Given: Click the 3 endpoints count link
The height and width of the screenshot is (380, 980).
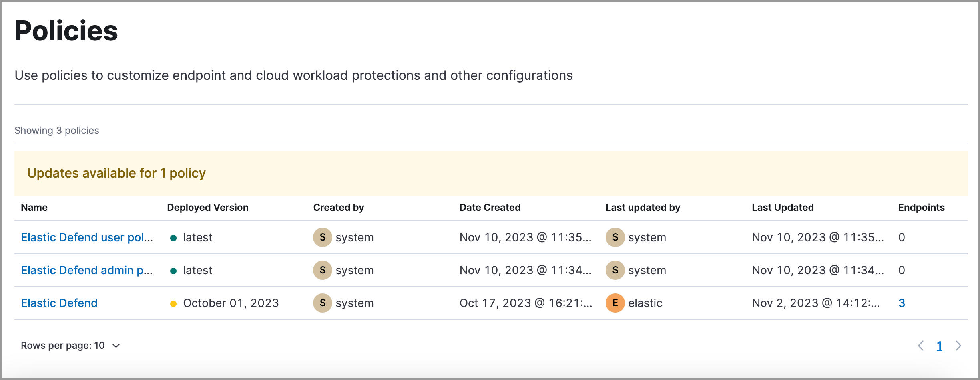Looking at the screenshot, I should [x=902, y=303].
